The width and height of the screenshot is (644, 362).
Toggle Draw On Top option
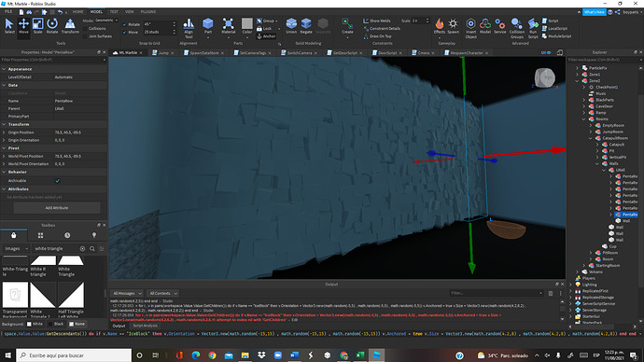pos(377,36)
